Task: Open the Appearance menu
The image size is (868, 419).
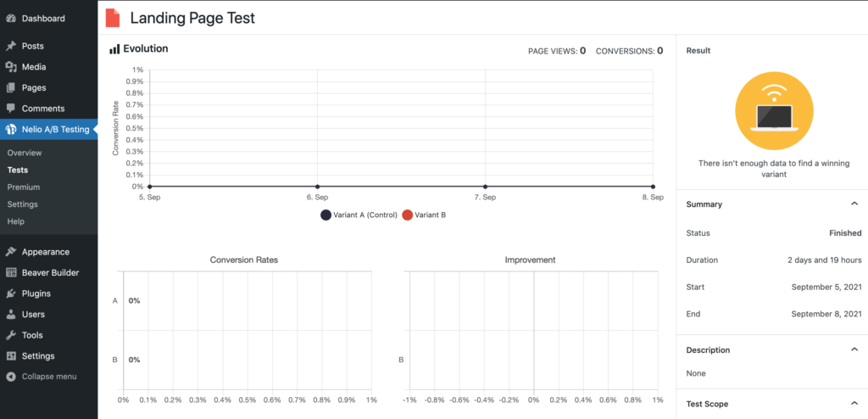Action: pyautogui.click(x=46, y=252)
